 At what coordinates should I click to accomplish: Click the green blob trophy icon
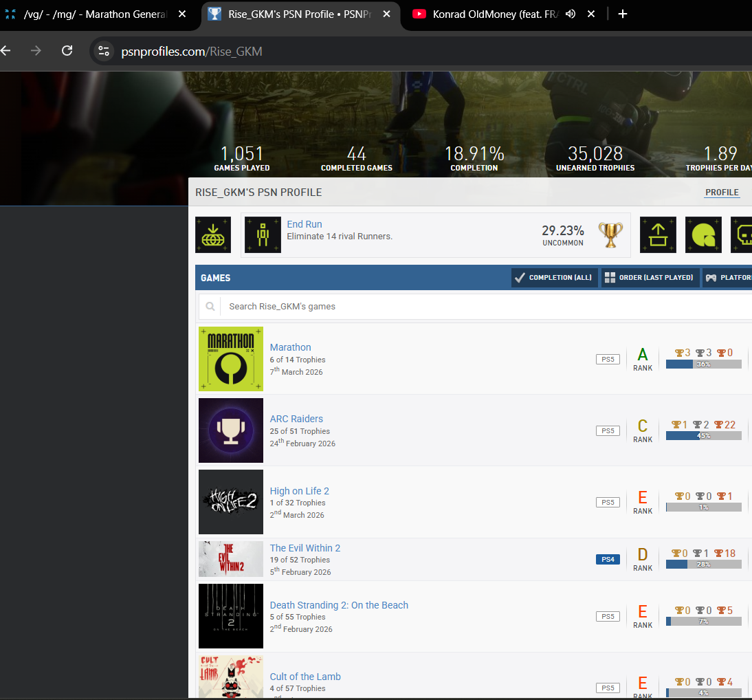point(703,234)
